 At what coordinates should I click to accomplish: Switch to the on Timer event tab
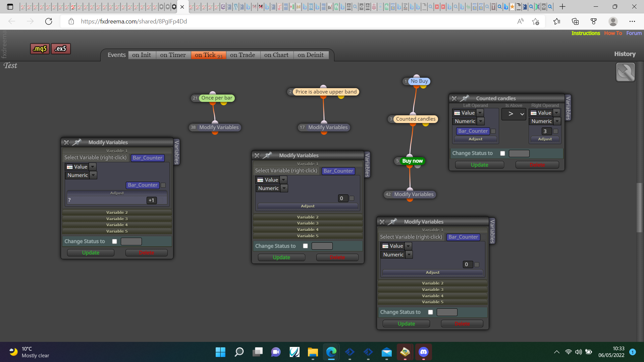pos(173,55)
